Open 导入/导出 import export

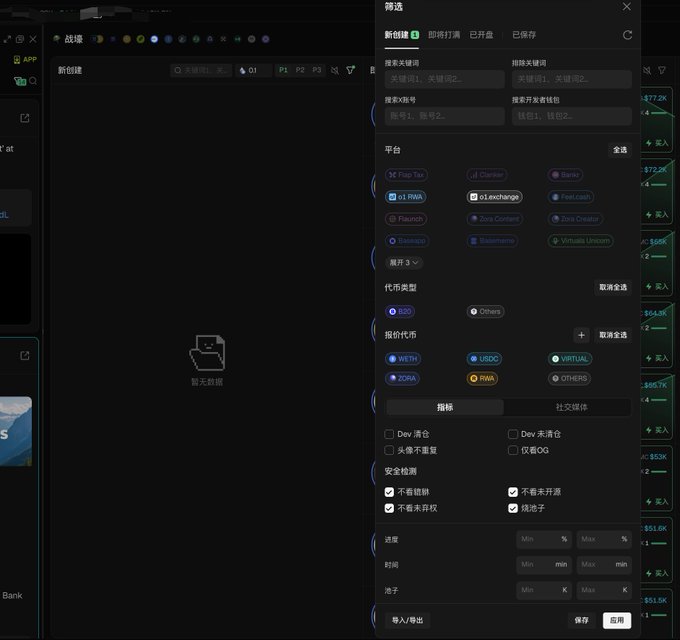pyautogui.click(x=407, y=620)
